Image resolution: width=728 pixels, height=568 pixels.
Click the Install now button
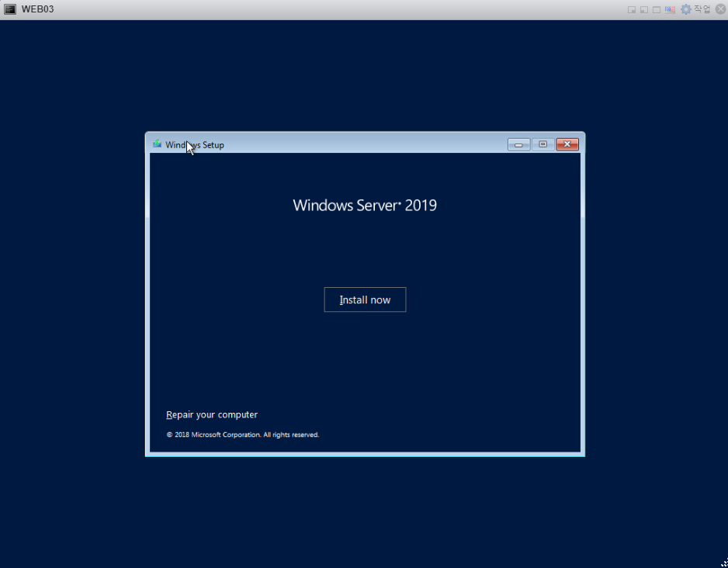coord(365,300)
